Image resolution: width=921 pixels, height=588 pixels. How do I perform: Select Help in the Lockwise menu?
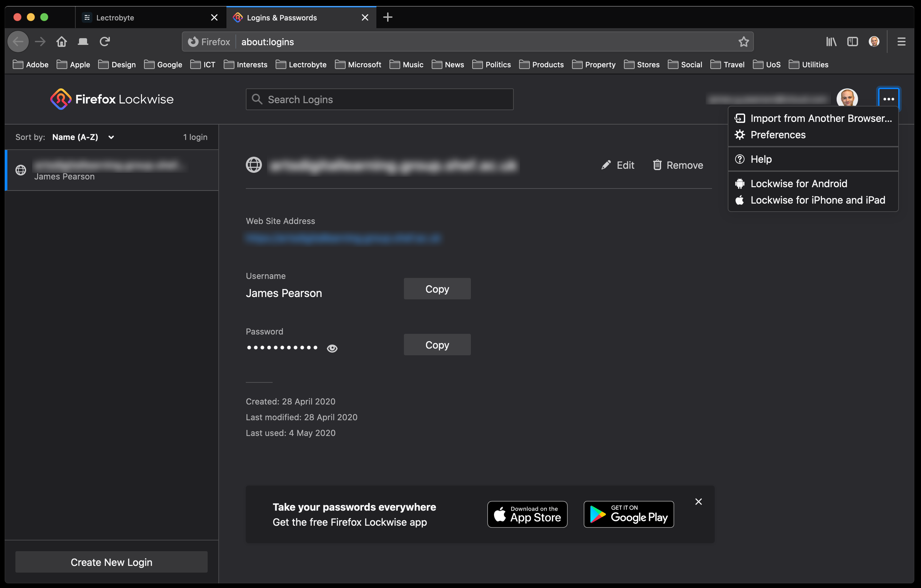point(813,159)
